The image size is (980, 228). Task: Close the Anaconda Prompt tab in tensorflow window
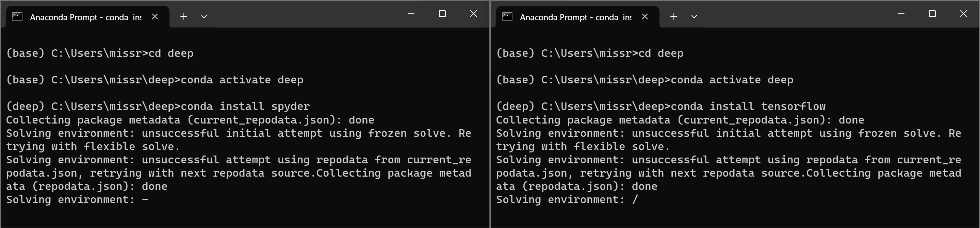click(x=645, y=16)
